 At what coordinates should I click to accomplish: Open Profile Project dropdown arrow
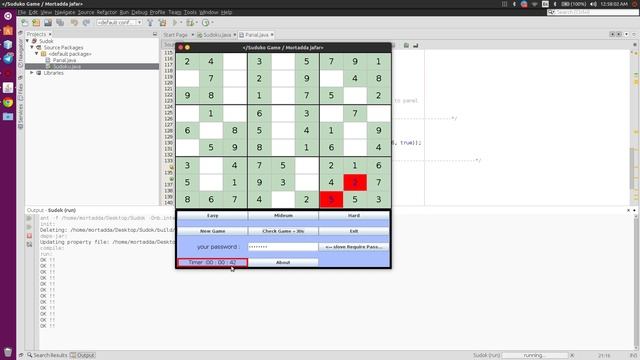(x=212, y=23)
